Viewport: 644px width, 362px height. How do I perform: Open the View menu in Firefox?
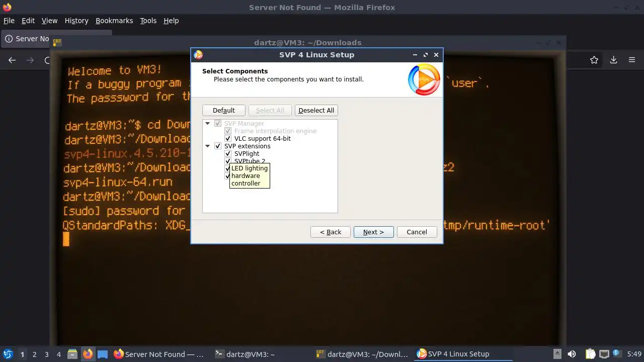click(x=49, y=21)
